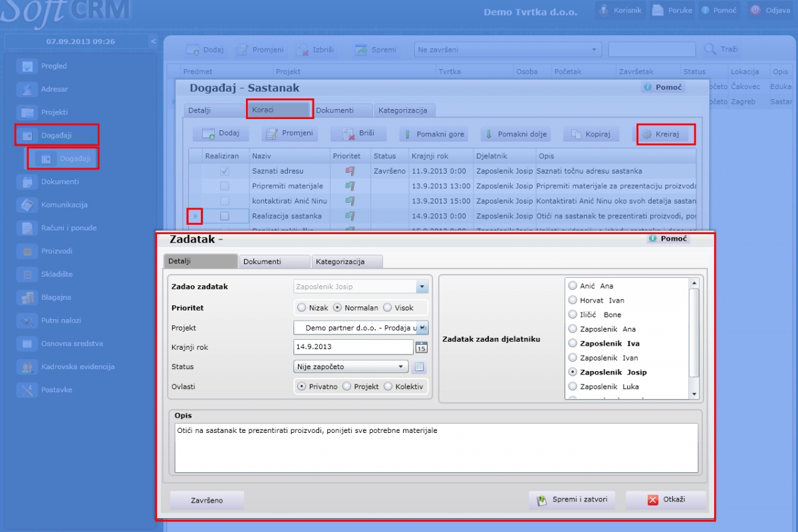The height and width of the screenshot is (532, 798).
Task: Click the search field beside Traži
Action: click(x=652, y=50)
